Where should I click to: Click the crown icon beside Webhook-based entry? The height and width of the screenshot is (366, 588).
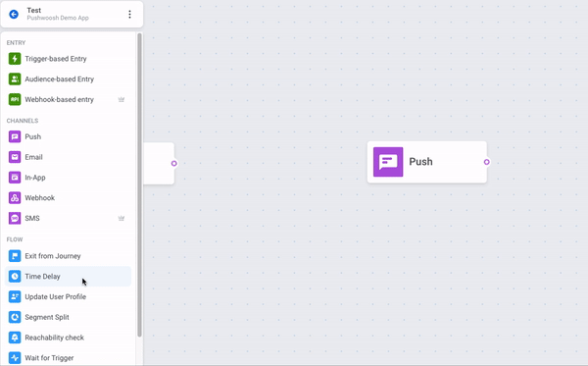(x=122, y=99)
